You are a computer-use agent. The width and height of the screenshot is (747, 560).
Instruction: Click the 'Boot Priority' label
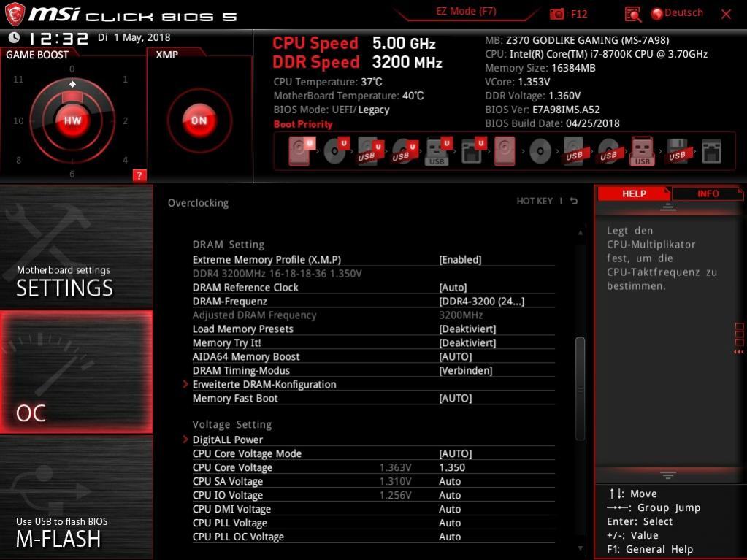pyautogui.click(x=303, y=124)
